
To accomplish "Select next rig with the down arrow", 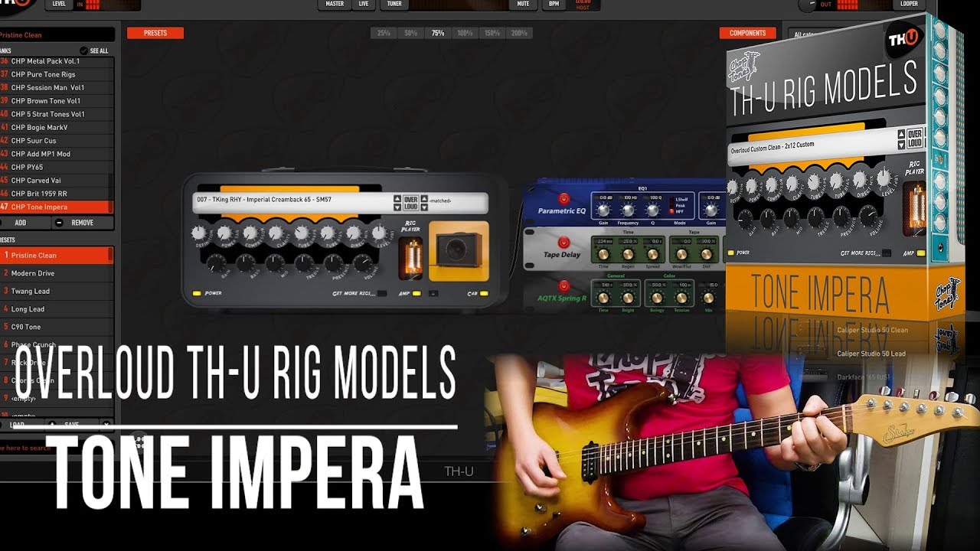I will point(397,207).
